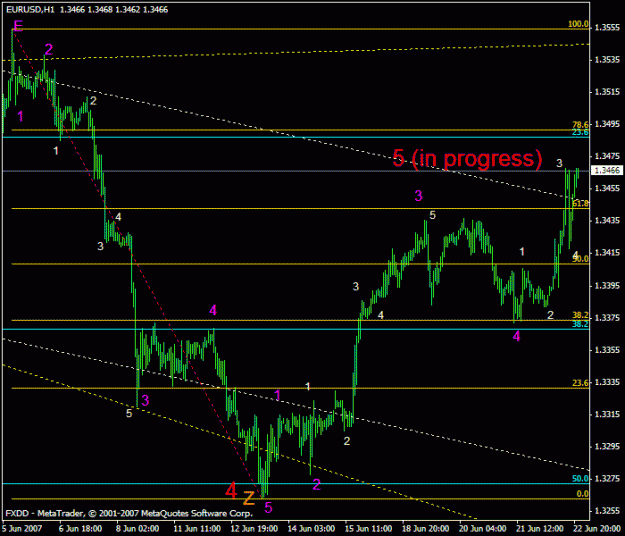Select the yellow Fibonacci 61.8 level label

click(580, 204)
